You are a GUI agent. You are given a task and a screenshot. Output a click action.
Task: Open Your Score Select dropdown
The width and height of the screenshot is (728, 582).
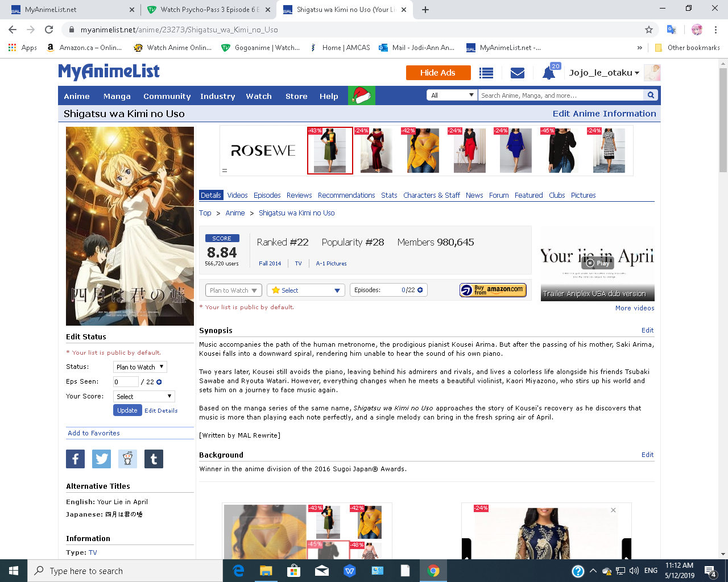(x=144, y=396)
